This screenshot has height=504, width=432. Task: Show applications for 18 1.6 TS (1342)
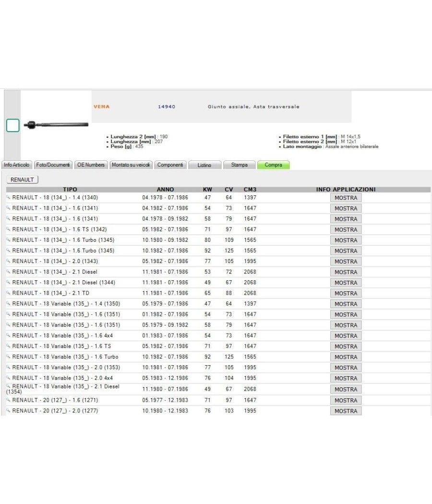point(346,229)
